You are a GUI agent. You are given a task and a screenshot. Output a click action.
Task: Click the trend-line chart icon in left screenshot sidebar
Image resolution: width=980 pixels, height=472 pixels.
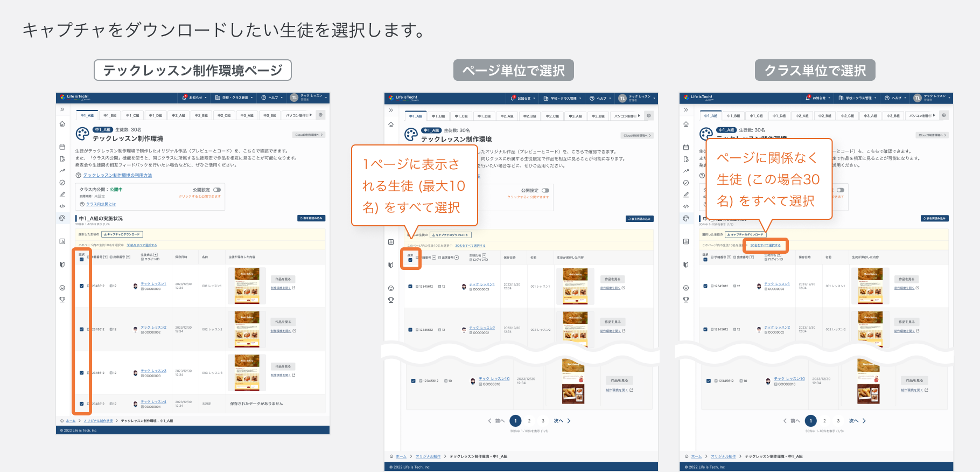click(62, 171)
